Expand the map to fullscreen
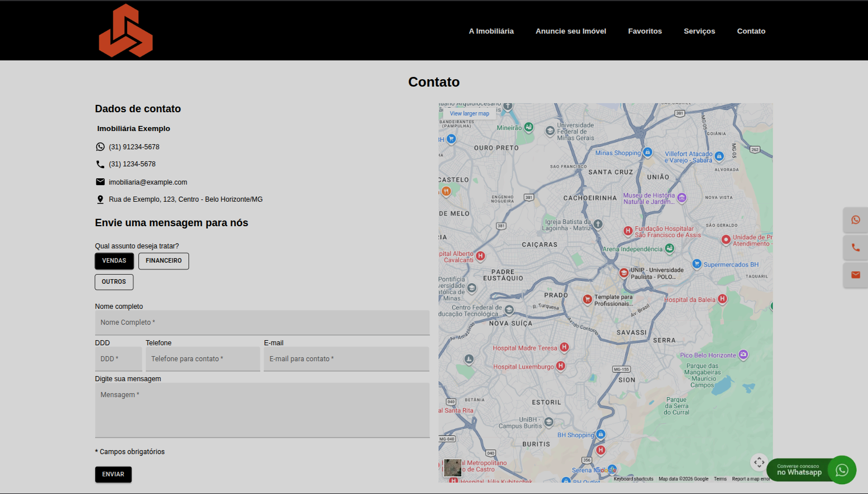Viewport: 868px width, 494px height. pos(759,463)
